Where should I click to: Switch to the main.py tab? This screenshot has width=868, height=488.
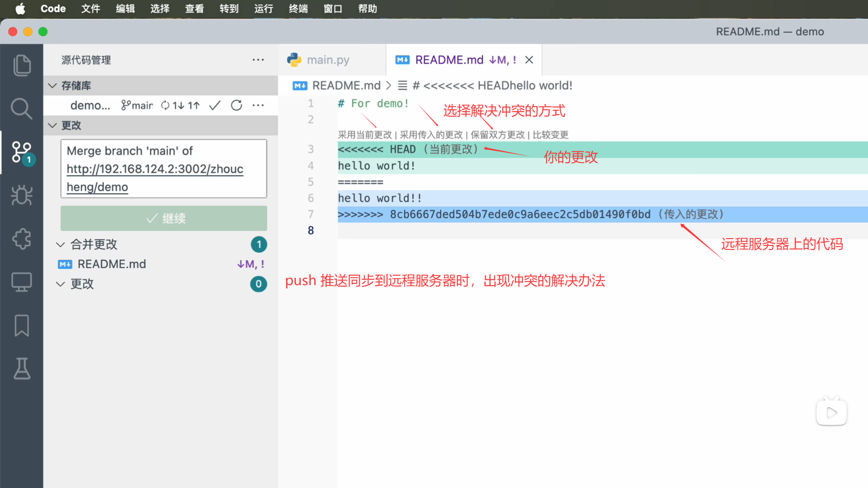click(327, 60)
